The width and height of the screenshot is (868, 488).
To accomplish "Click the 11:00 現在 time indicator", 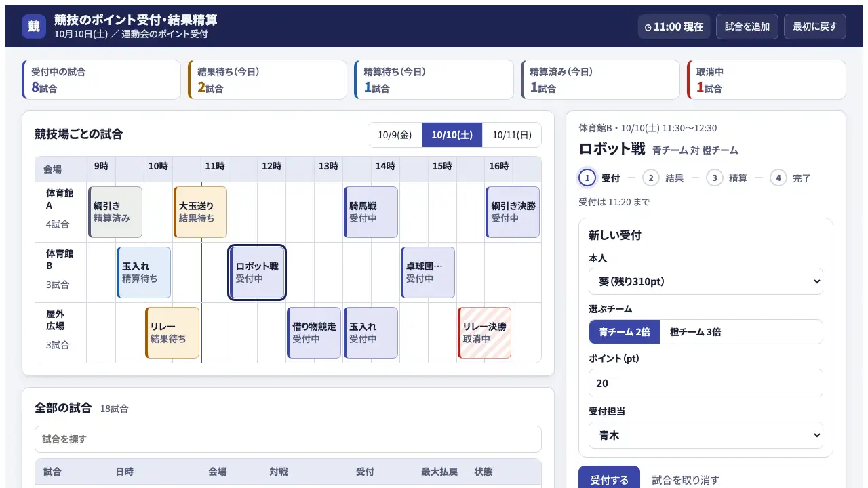I will pos(674,27).
